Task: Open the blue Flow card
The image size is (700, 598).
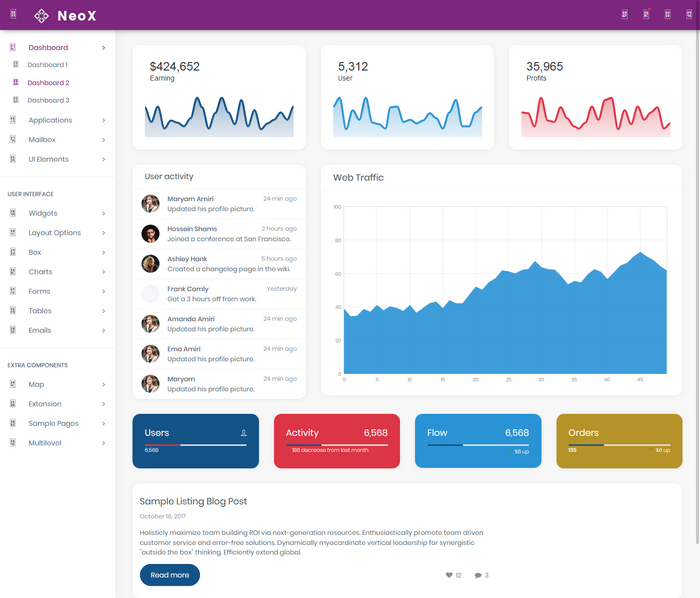Action: point(478,441)
